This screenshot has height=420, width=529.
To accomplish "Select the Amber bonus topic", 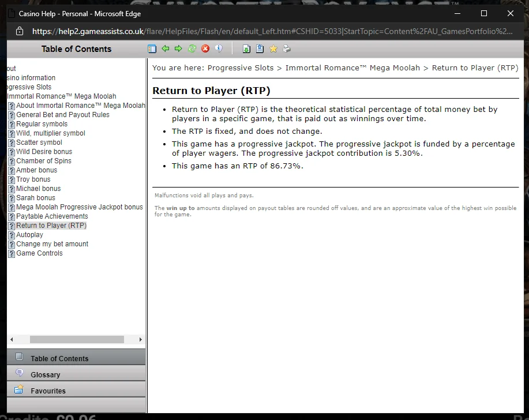I will pos(37,170).
